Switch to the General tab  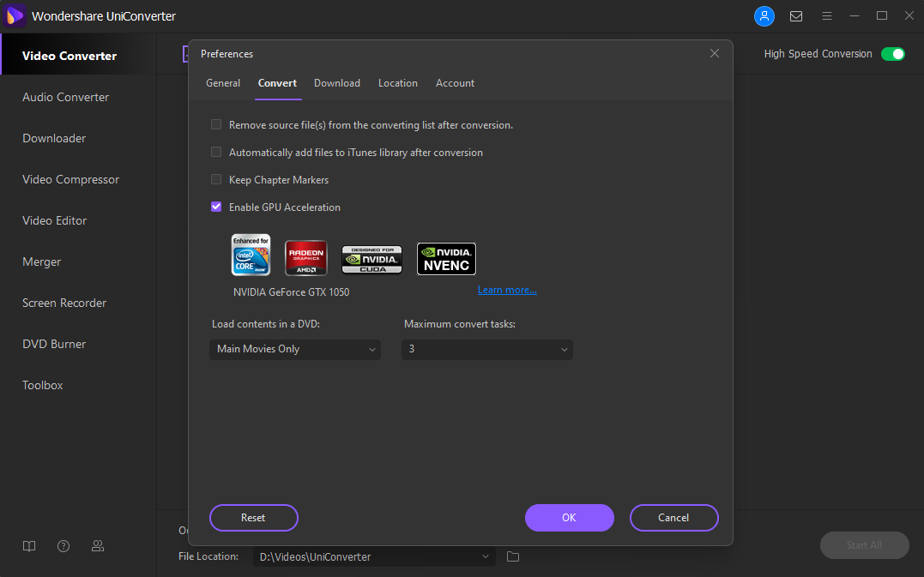223,83
